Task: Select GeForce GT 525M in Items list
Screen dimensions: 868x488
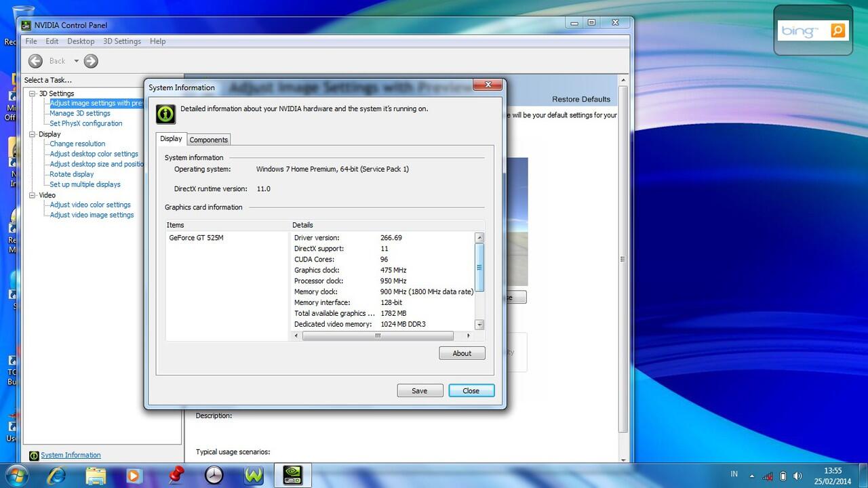Action: click(196, 238)
